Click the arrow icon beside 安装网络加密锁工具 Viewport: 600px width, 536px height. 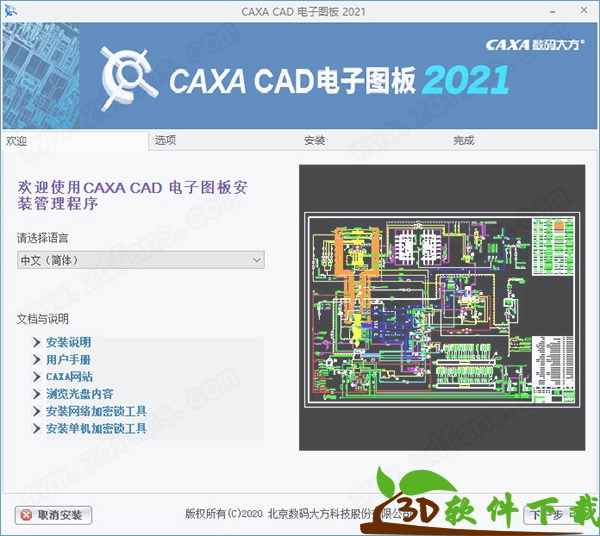click(37, 411)
